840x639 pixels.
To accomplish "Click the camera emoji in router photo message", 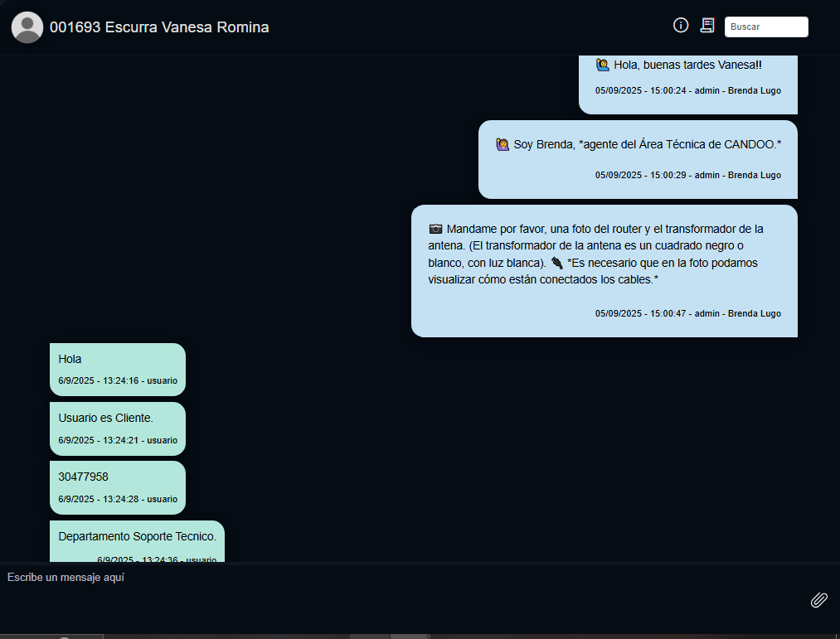I will pos(435,230).
